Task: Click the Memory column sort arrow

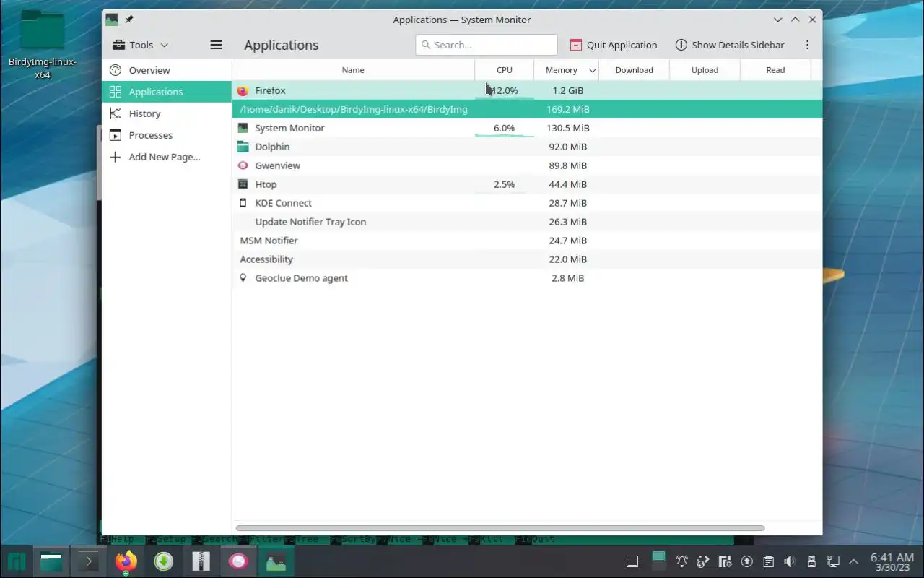Action: (593, 70)
